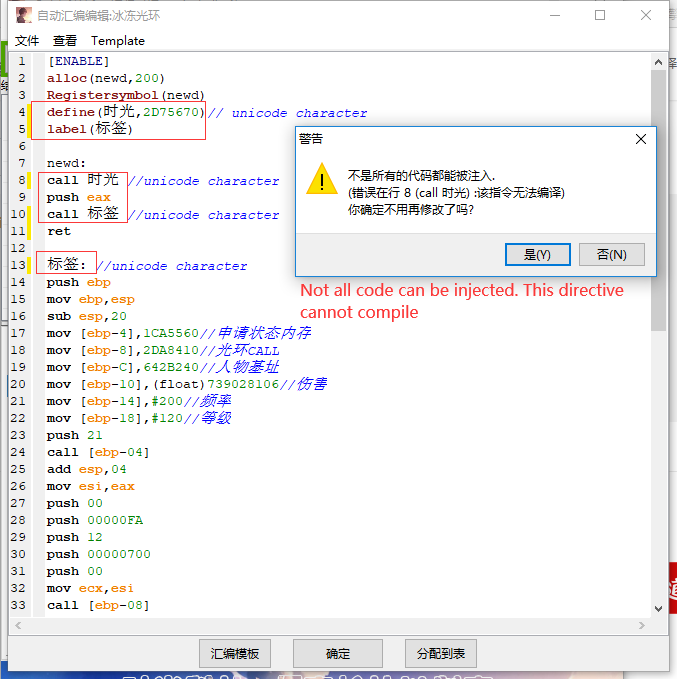This screenshot has height=679, width=677.
Task: Click horizontal scrollbar right arrow
Action: (641, 625)
